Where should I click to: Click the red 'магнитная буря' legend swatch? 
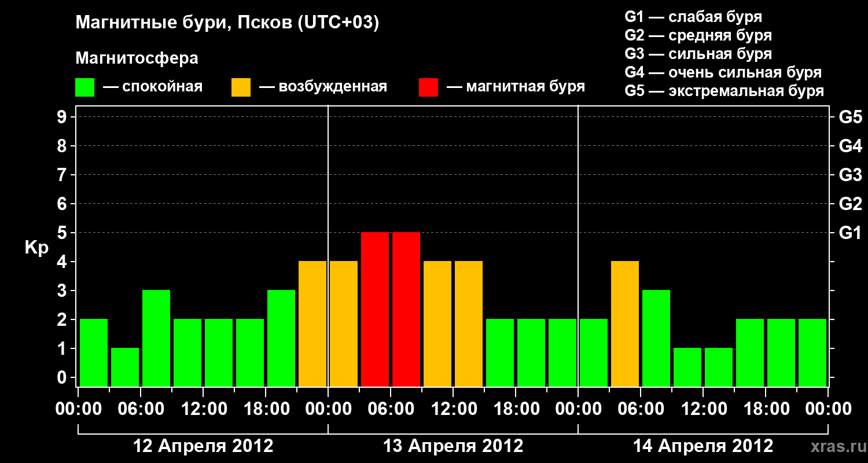(428, 87)
